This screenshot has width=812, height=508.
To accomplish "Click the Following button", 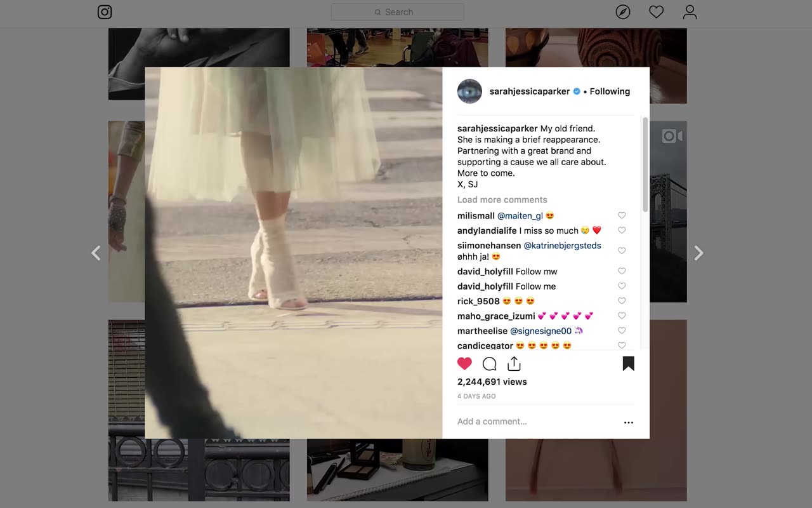I will point(610,91).
